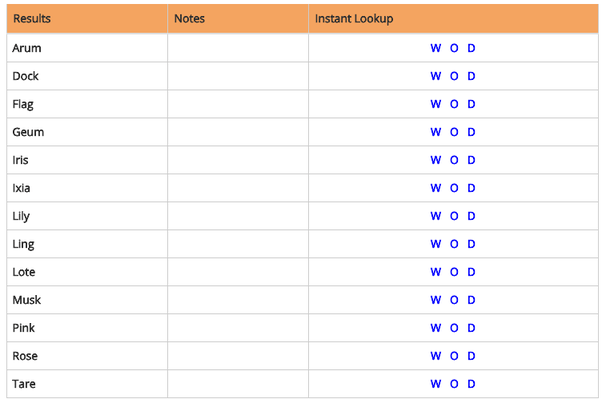Click the D lookup for Lote
The width and height of the screenshot is (602, 407).
point(471,272)
